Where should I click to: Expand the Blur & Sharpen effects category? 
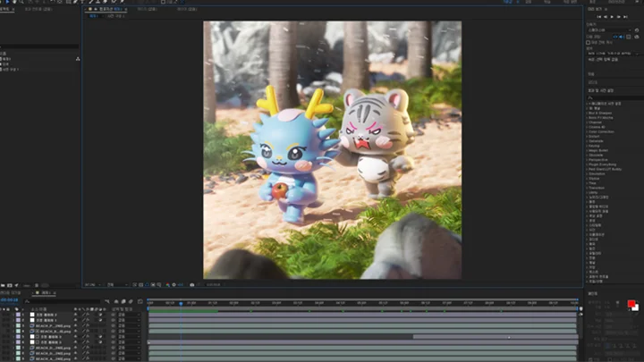click(x=601, y=113)
